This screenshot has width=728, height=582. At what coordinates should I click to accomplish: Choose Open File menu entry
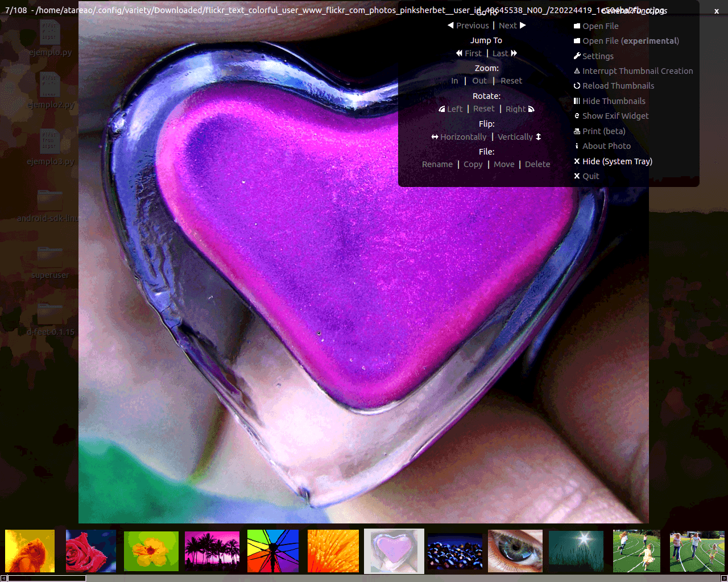click(x=596, y=26)
